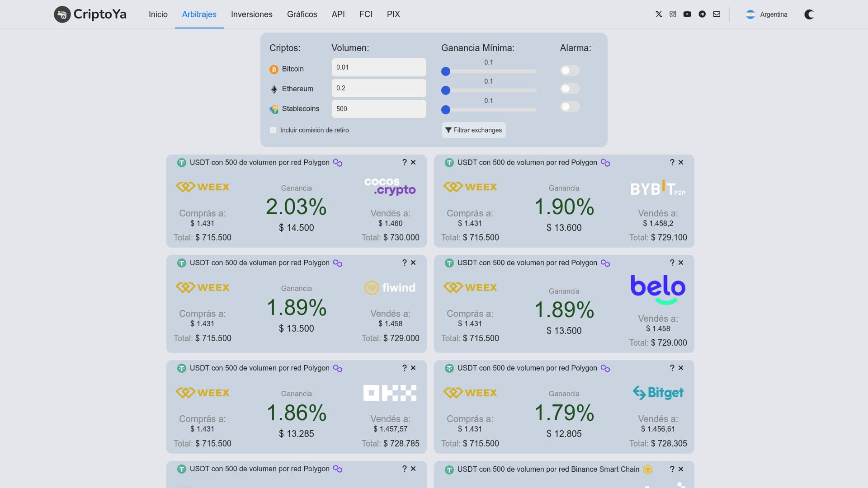Open the Instagram icon in header
The image size is (868, 488).
tap(673, 14)
